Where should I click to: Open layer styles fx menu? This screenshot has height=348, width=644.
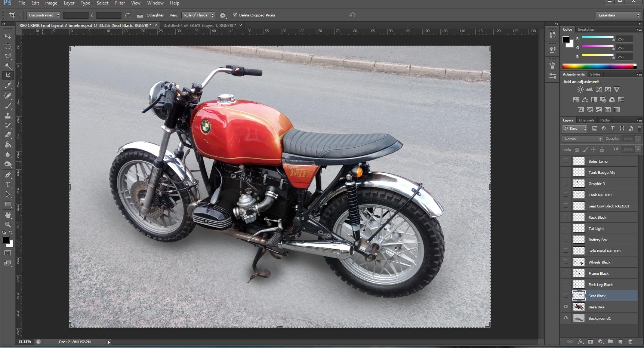coord(580,342)
